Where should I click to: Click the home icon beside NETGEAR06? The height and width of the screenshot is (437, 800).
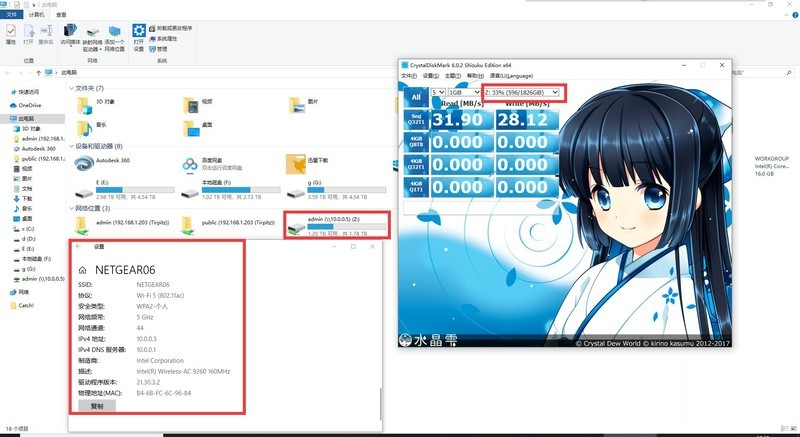point(82,270)
